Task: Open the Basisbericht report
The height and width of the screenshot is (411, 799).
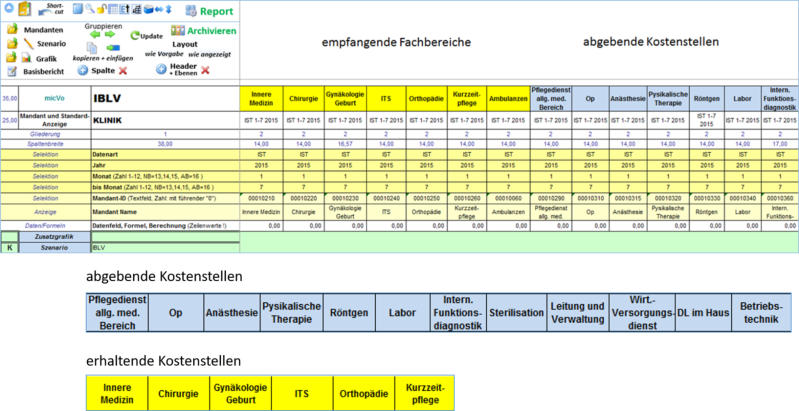Action: tap(13, 72)
